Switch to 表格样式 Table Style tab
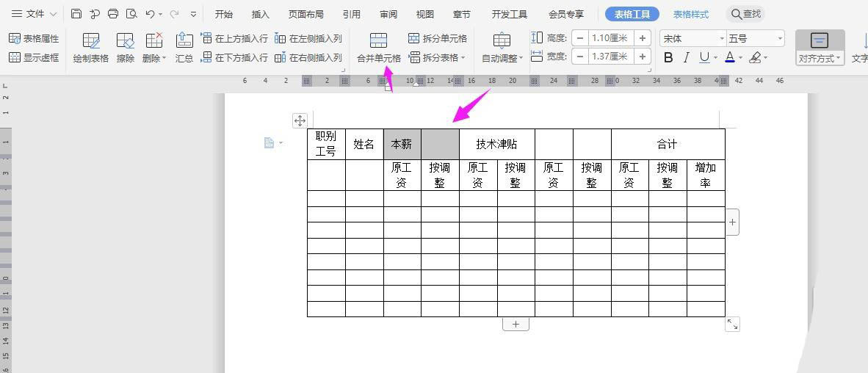This screenshot has width=868, height=373. coord(691,15)
